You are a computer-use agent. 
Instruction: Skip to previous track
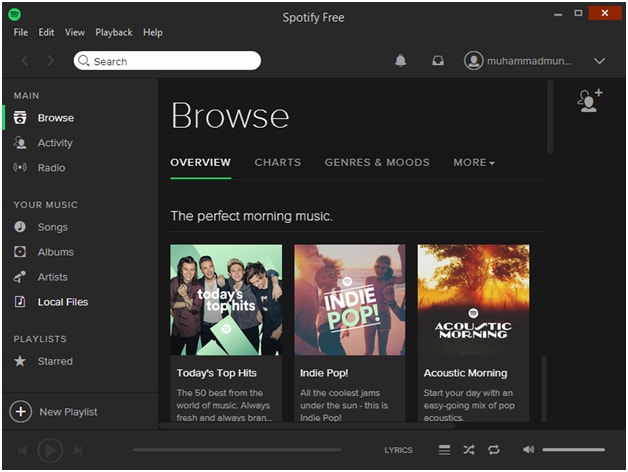(x=22, y=451)
